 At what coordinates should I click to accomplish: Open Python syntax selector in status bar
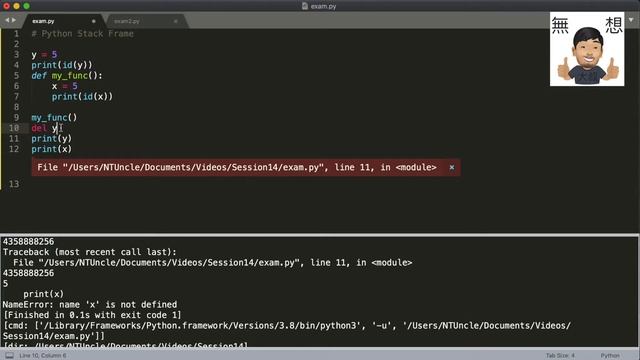tap(610, 356)
